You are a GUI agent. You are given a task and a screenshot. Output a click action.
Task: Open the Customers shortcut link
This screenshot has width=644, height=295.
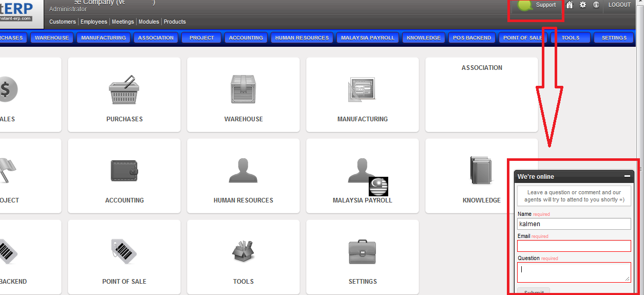point(63,22)
